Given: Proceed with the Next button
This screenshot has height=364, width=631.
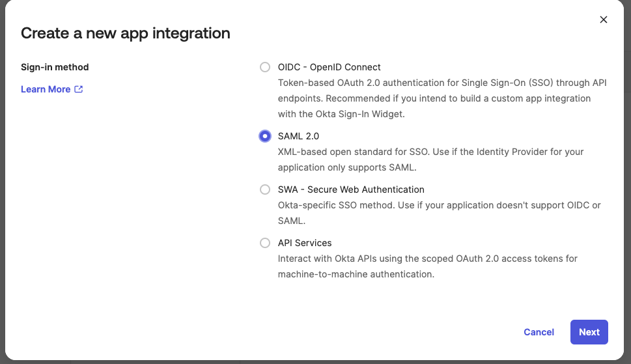Looking at the screenshot, I should 589,332.
